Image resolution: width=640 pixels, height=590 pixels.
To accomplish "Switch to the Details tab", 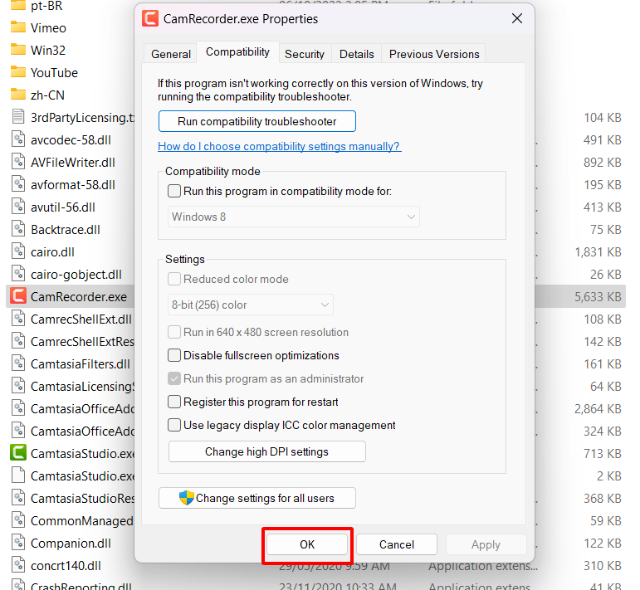I will click(357, 54).
